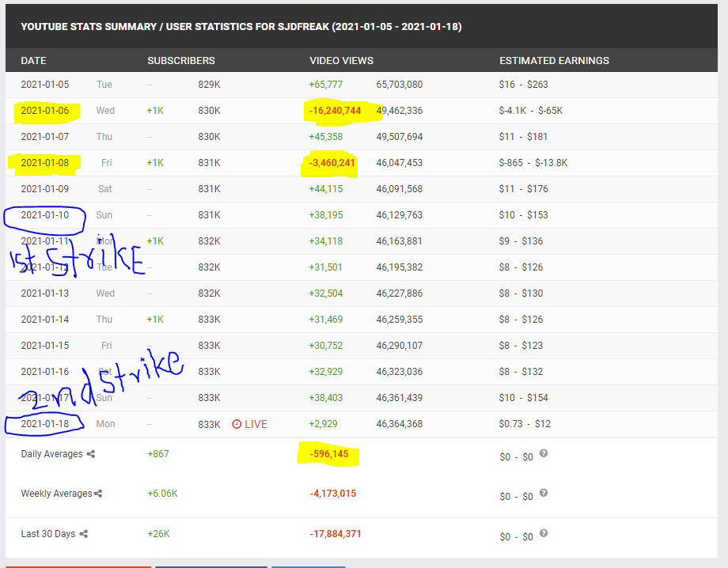Click the -3,460,241 views change value

tap(332, 163)
